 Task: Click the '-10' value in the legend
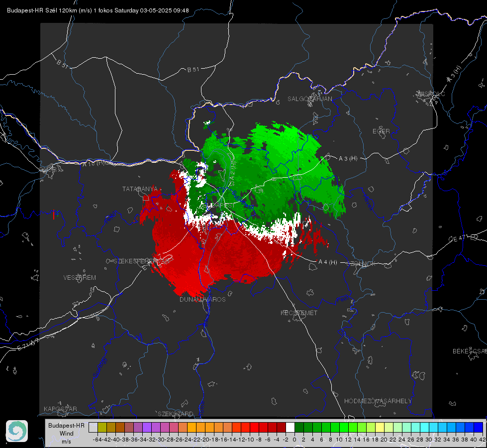(x=250, y=440)
